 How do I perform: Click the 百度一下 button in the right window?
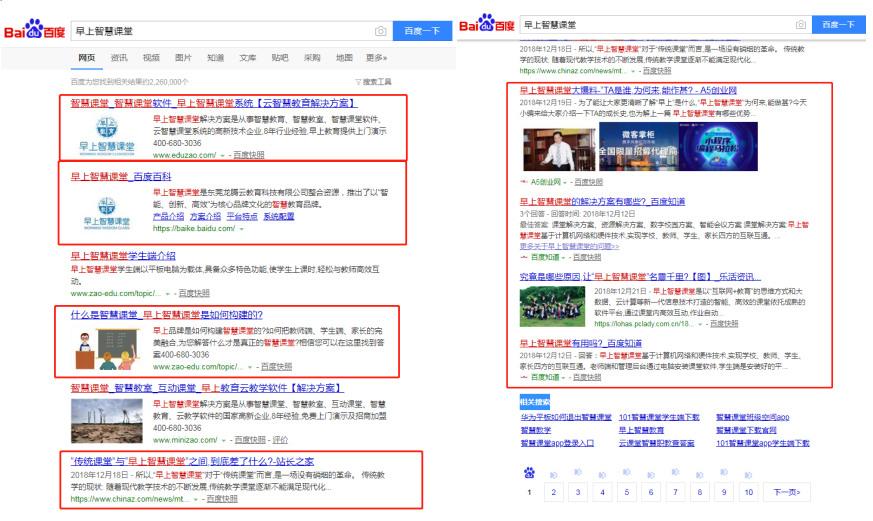(838, 24)
